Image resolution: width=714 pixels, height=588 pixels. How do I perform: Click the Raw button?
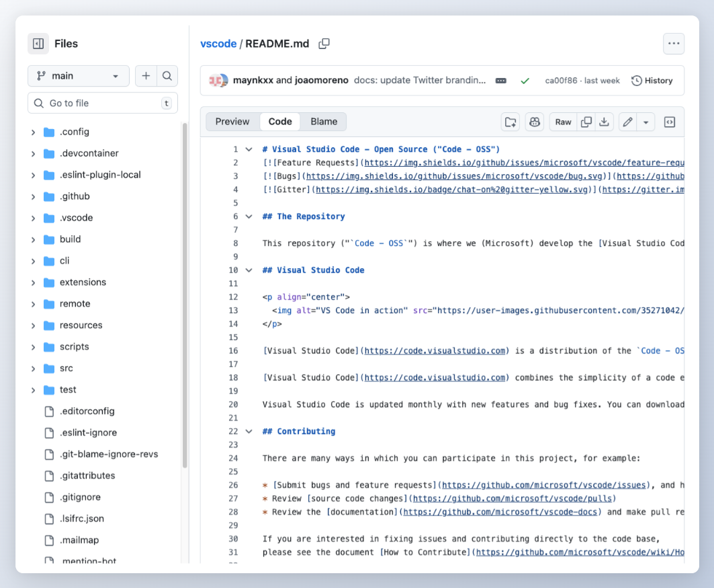[563, 122]
